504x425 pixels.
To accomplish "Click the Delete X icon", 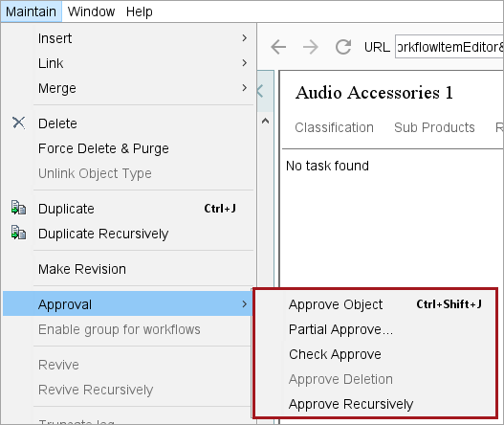I will tap(18, 123).
